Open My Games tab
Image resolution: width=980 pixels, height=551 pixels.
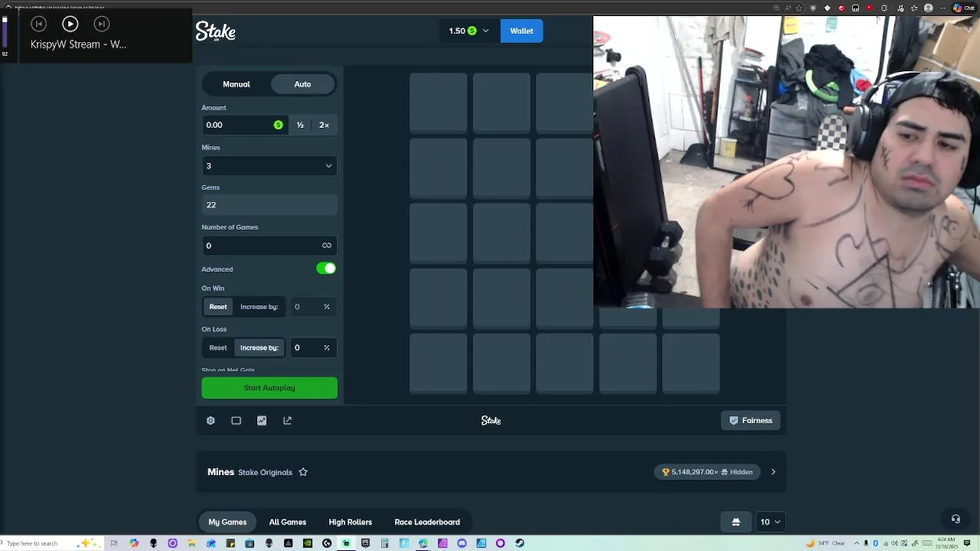click(227, 522)
